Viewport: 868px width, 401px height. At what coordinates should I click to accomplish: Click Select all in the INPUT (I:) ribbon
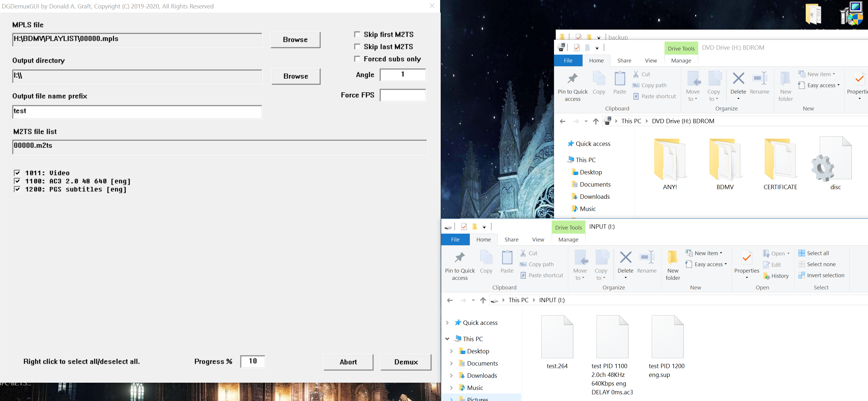pyautogui.click(x=814, y=253)
